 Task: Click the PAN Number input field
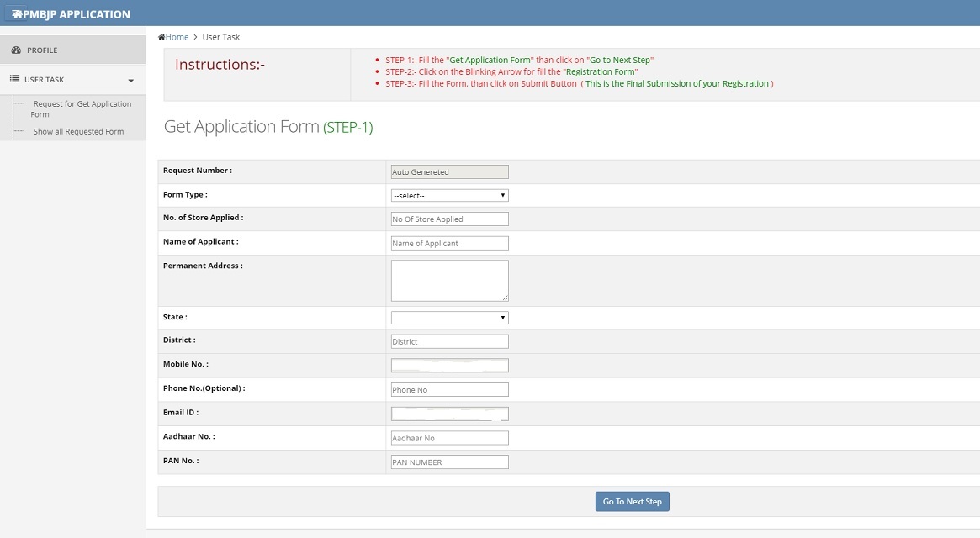[449, 462]
